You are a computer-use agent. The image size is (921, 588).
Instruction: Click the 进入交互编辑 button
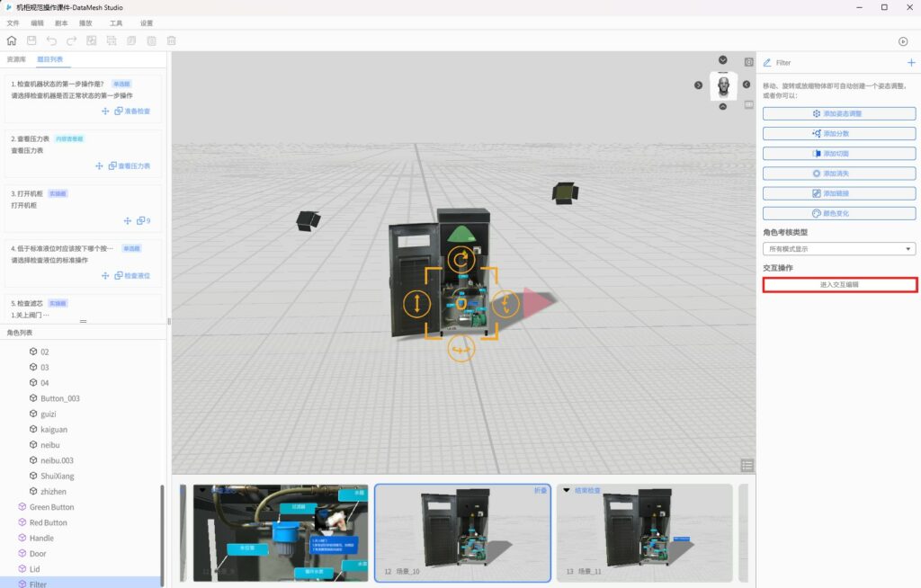coord(839,285)
